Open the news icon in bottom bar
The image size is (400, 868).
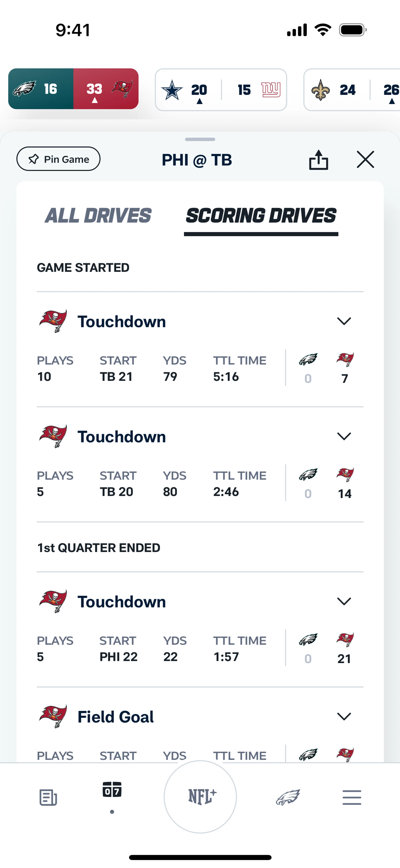pyautogui.click(x=48, y=797)
